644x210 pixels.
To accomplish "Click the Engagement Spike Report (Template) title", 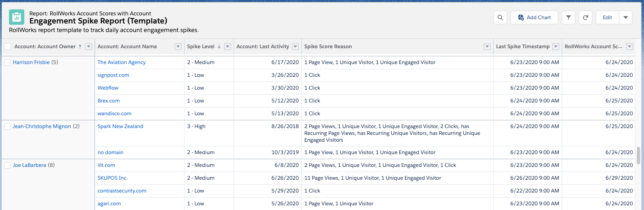I will [98, 20].
